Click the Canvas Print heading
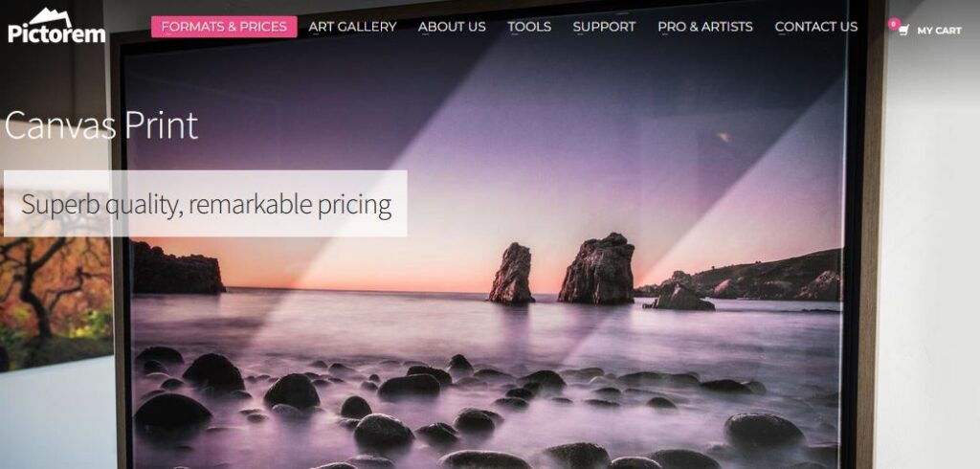This screenshot has width=980, height=469. click(101, 125)
